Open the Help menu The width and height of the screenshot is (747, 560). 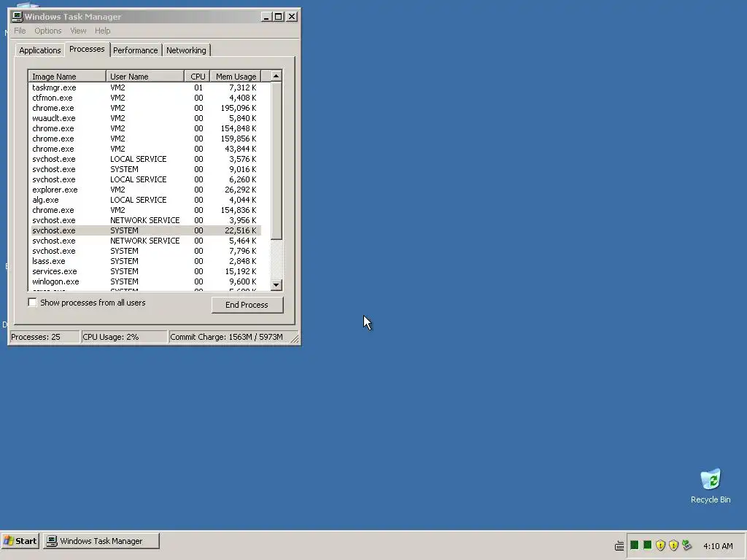[x=102, y=31]
